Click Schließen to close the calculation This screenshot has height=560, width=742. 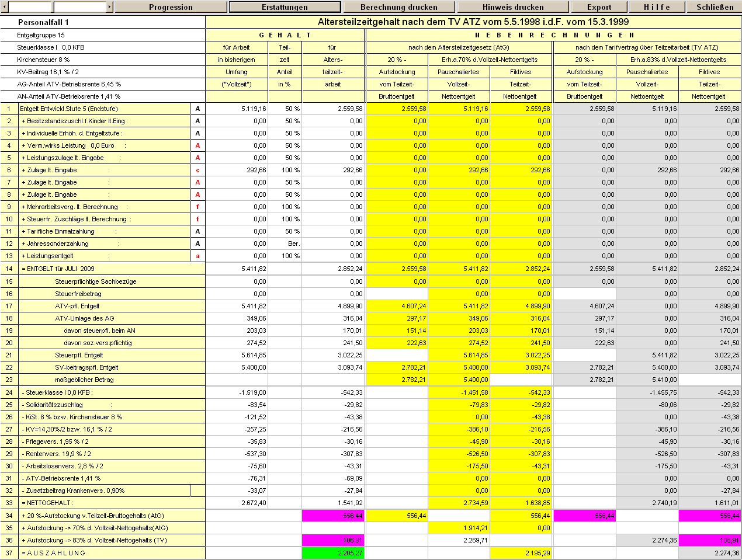coord(715,7)
